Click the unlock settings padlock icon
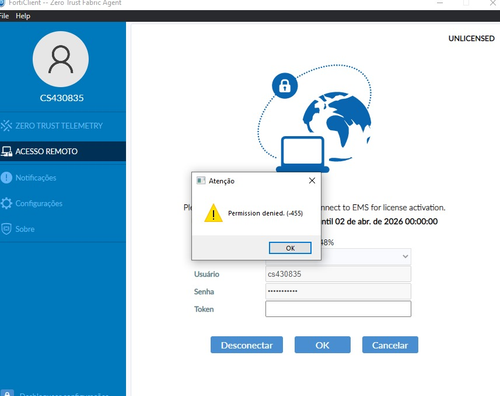Image resolution: width=500 pixels, height=396 pixels. click(x=7, y=393)
